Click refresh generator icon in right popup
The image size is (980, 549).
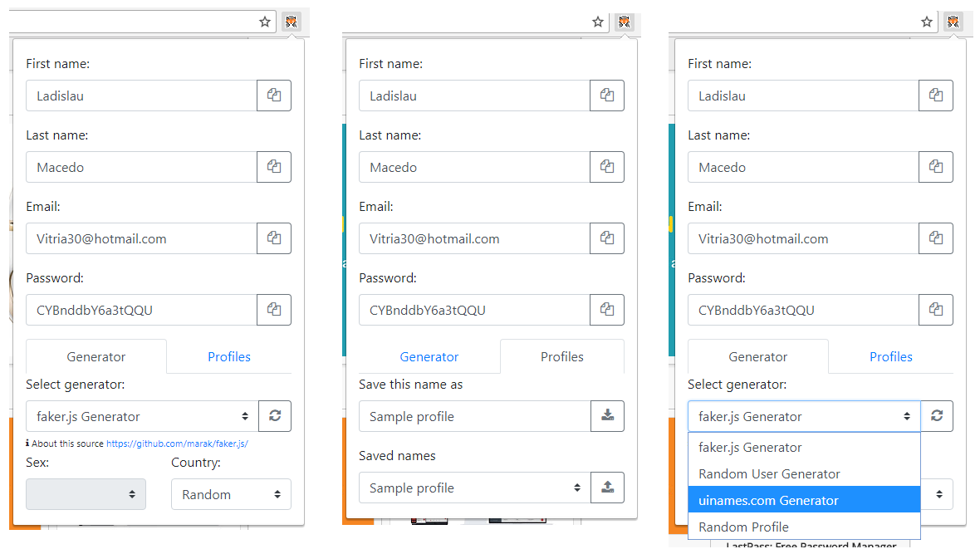(937, 416)
